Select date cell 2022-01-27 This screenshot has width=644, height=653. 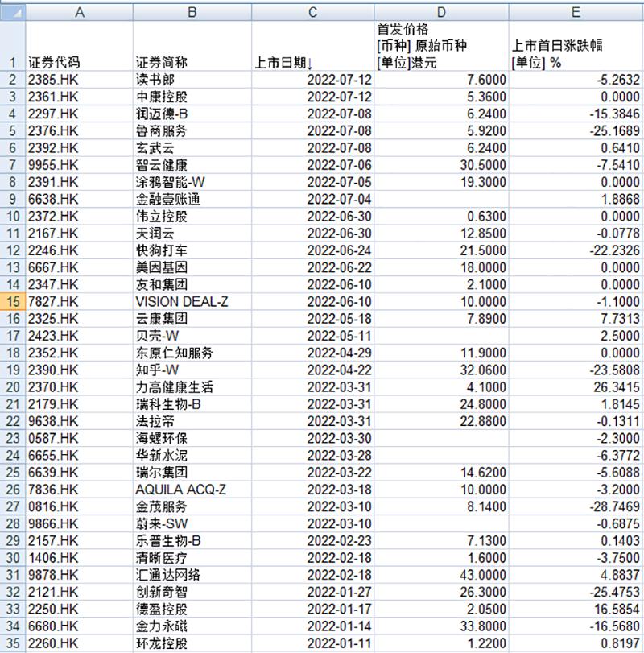click(x=313, y=592)
